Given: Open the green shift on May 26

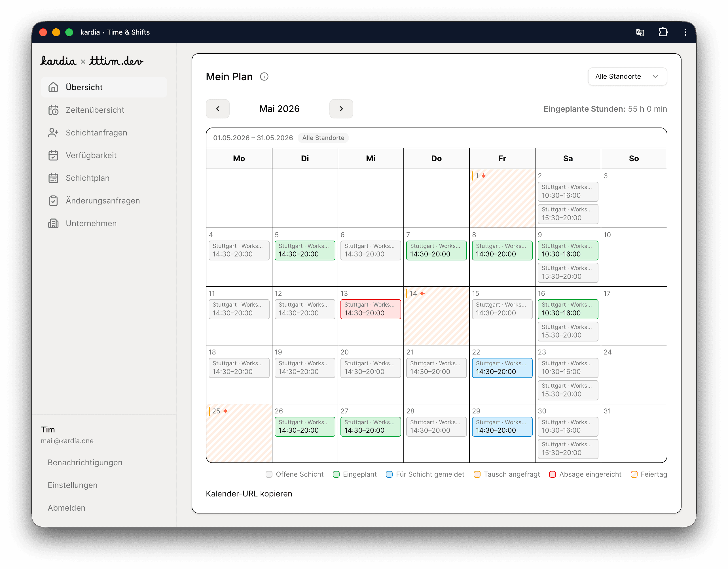Looking at the screenshot, I should (305, 427).
